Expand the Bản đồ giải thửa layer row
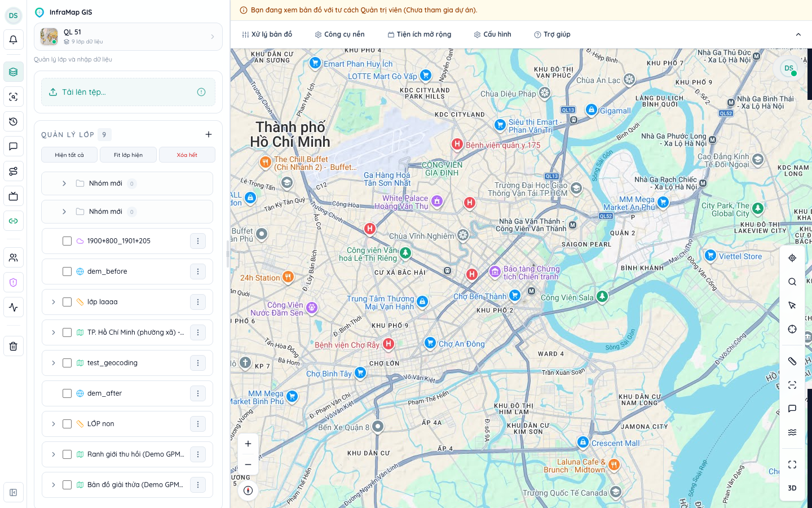The height and width of the screenshot is (508, 812). click(x=54, y=485)
